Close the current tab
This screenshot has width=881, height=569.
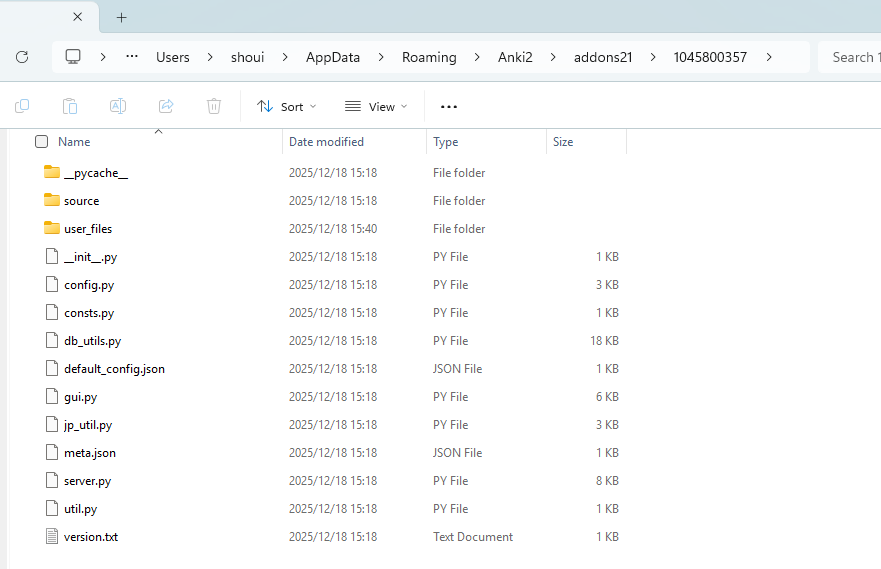tap(78, 17)
